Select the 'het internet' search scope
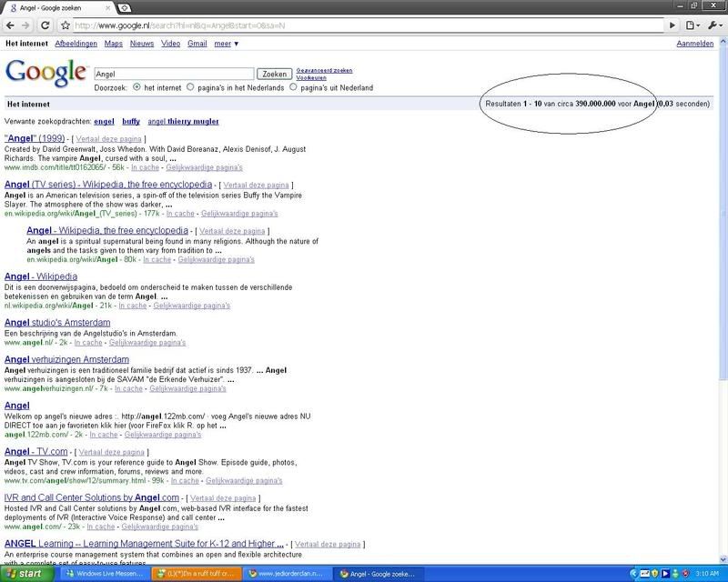The height and width of the screenshot is (582, 728). [136, 86]
